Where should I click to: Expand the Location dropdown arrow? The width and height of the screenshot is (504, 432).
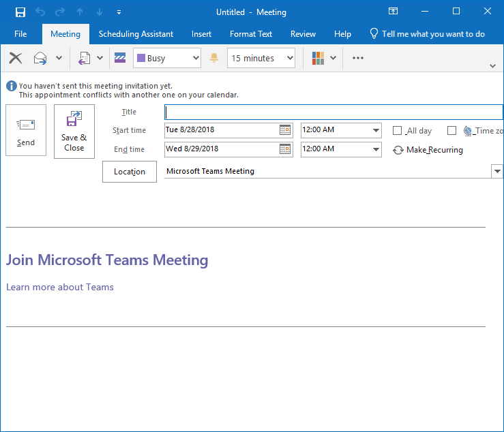(497, 171)
